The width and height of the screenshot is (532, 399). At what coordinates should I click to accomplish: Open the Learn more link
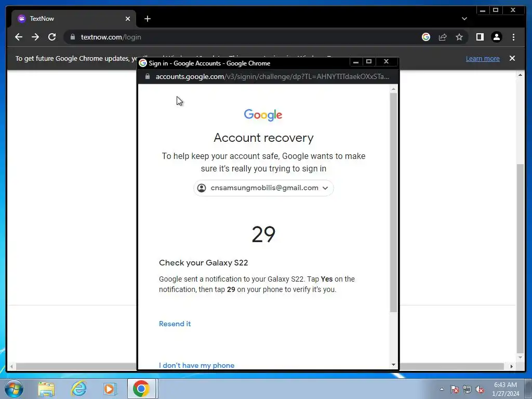(483, 58)
